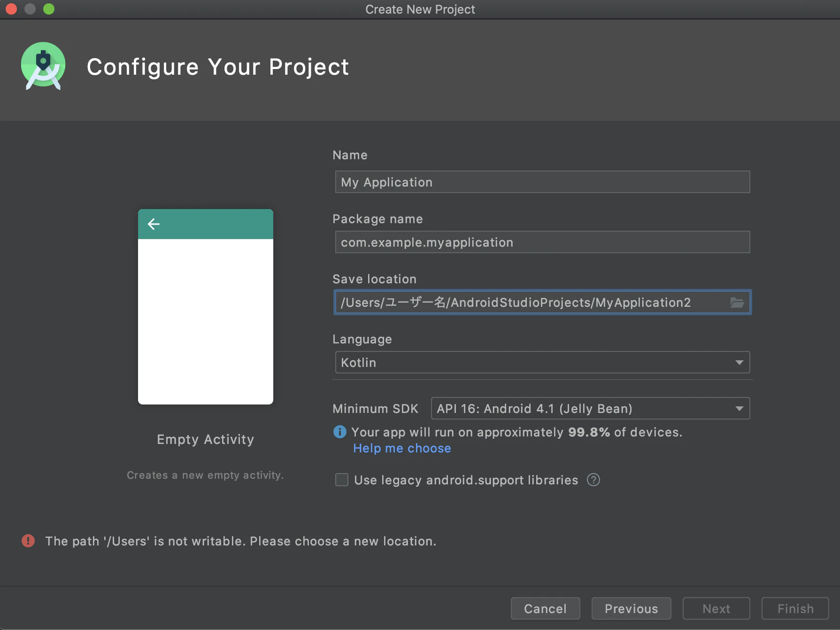Click the Cancel button
Screen dimensions: 840x630
545,608
